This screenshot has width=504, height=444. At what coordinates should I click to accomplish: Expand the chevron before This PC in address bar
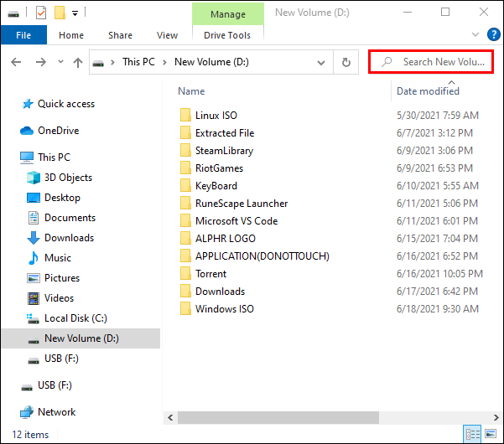(113, 62)
